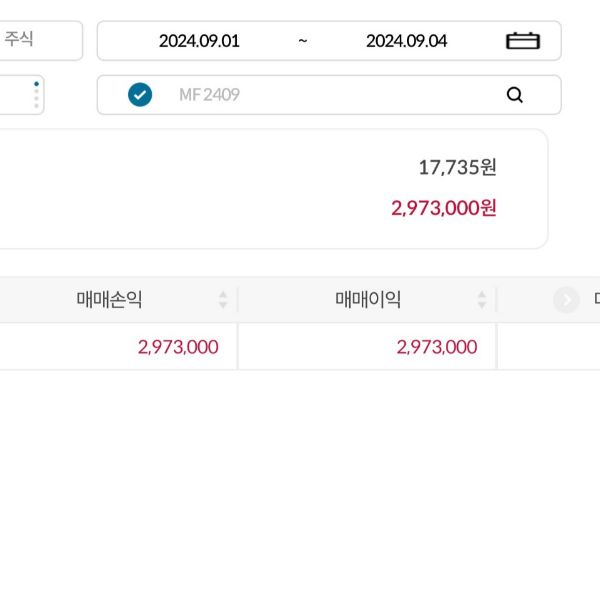Click the end date 2024.09.04
Screen dimensions: 600x600
click(406, 41)
